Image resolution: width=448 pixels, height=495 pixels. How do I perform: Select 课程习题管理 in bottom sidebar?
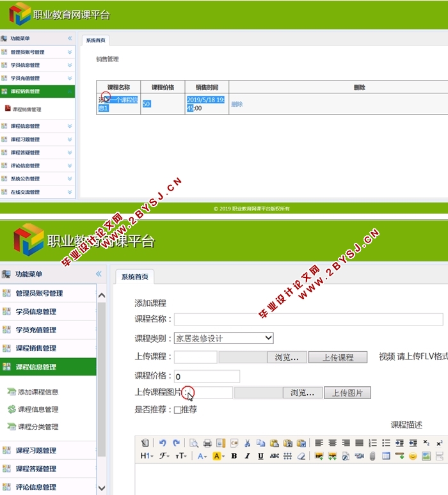pos(48,450)
